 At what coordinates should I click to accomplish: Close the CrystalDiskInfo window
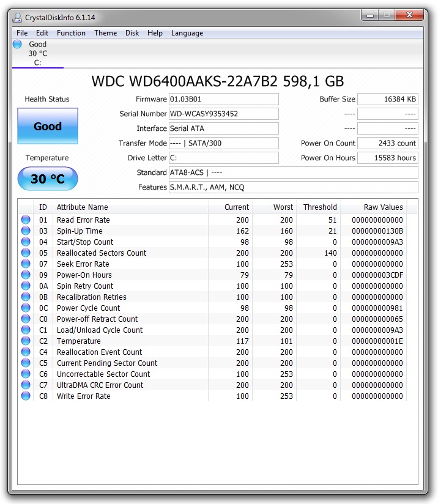pos(409,15)
